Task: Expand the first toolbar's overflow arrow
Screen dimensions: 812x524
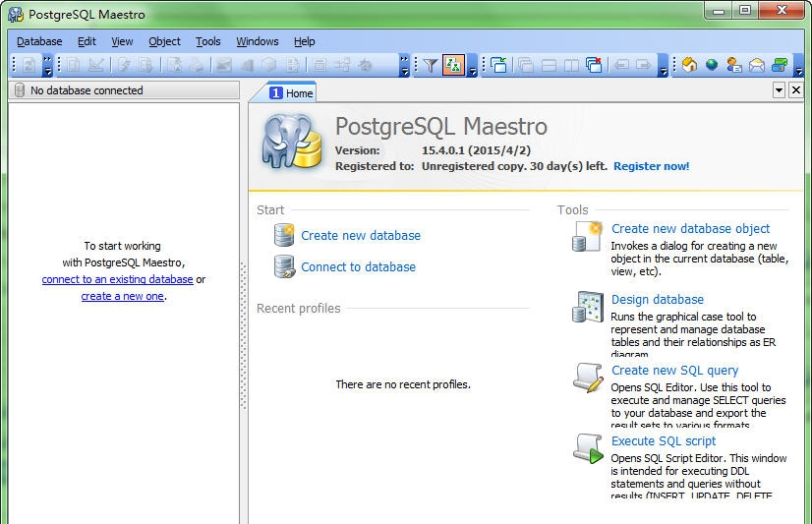Action: (x=47, y=65)
